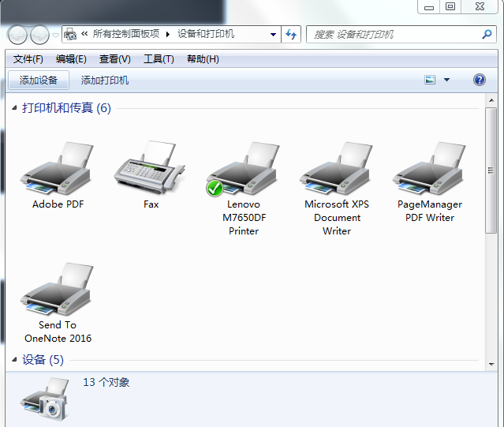Open the address bar history dropdown

point(273,35)
